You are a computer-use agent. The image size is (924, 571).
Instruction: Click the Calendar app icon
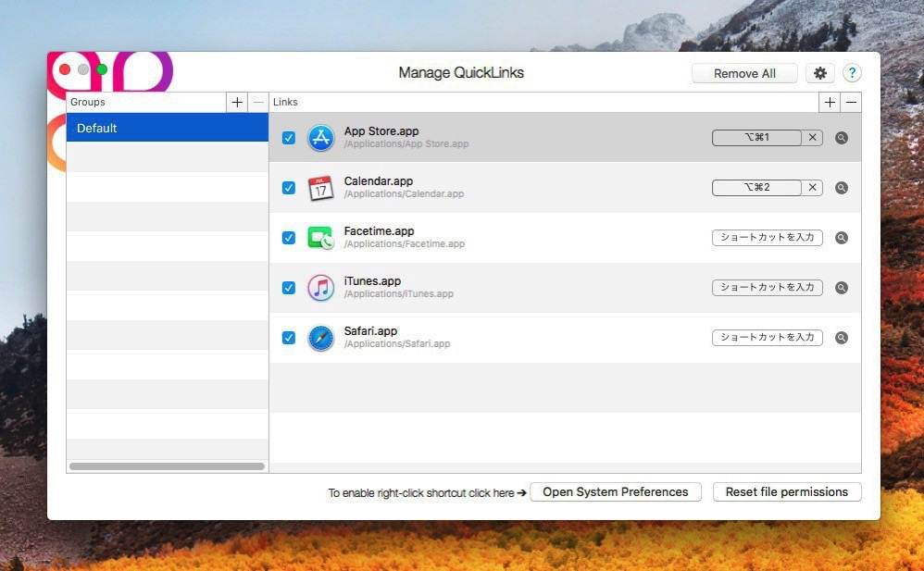tap(320, 188)
